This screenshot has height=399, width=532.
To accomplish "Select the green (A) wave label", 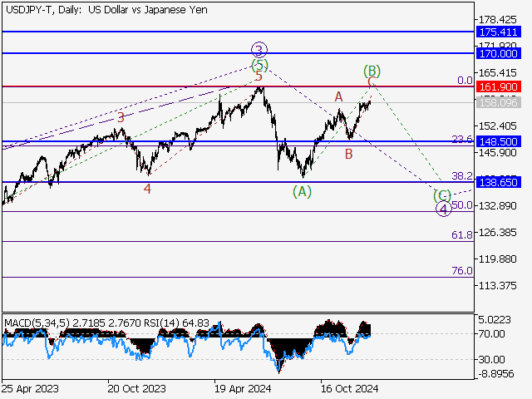I will coord(302,192).
